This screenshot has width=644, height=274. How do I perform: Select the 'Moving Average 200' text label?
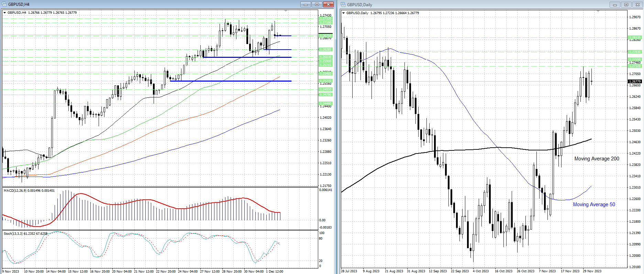click(597, 159)
